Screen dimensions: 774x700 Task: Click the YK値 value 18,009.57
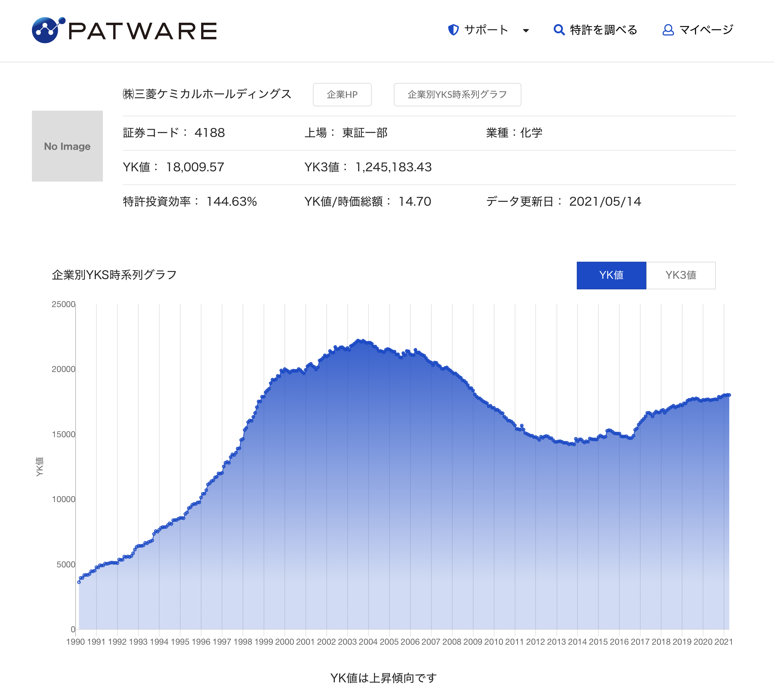coord(195,167)
